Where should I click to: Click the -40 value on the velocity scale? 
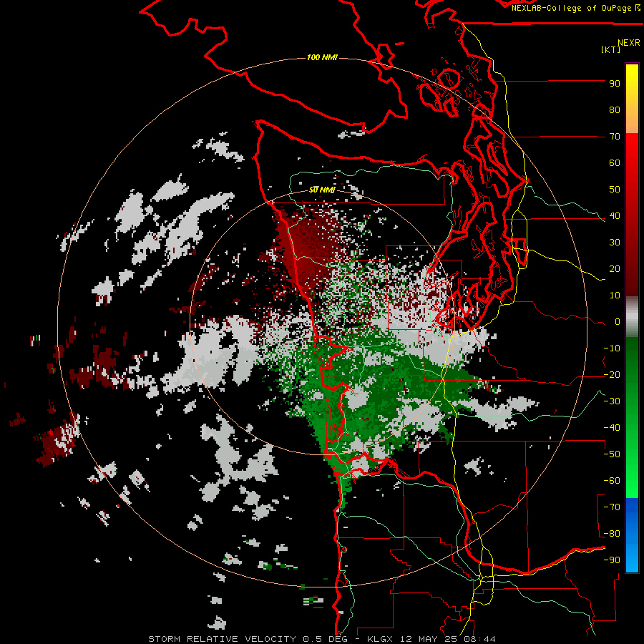(x=612, y=428)
